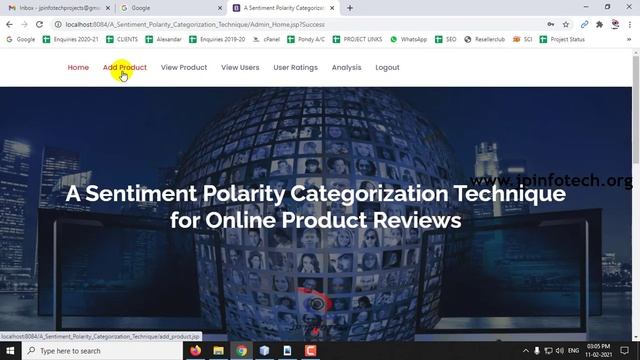
Task: Click the scrollbar down arrow
Action: click(636, 338)
